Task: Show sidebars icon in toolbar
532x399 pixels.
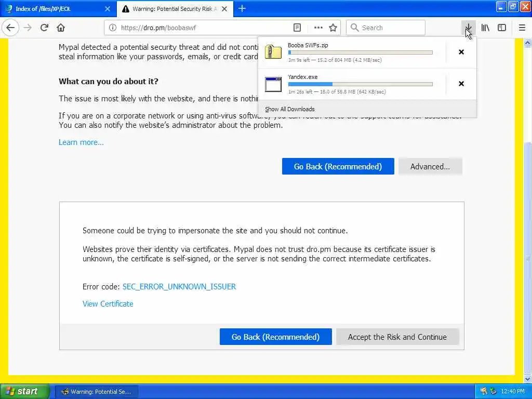Action: [502, 28]
